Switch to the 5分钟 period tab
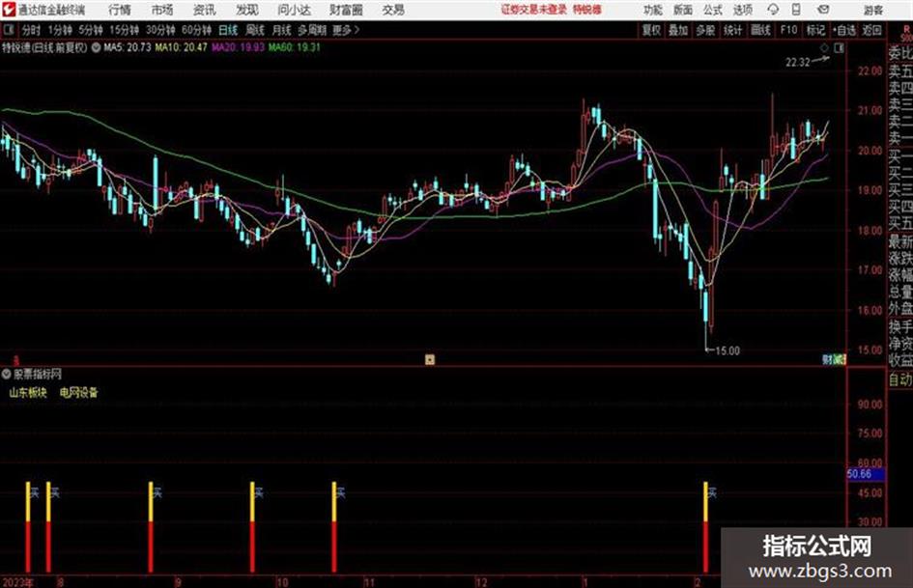This screenshot has height=588, width=913. pyautogui.click(x=90, y=30)
